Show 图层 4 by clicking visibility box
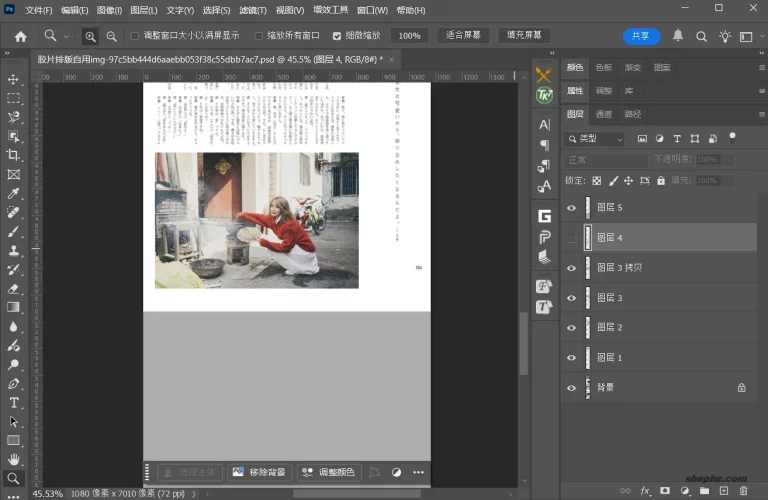The image size is (768, 500). (x=572, y=238)
